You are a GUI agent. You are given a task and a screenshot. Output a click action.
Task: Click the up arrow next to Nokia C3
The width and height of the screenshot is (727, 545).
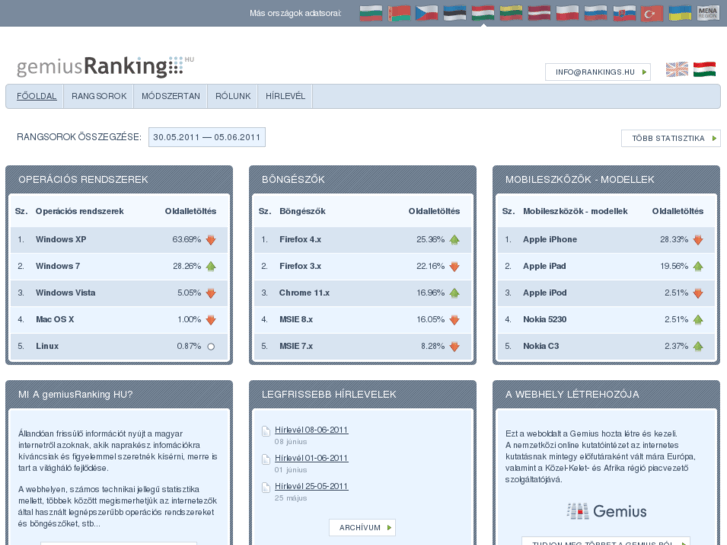(698, 346)
